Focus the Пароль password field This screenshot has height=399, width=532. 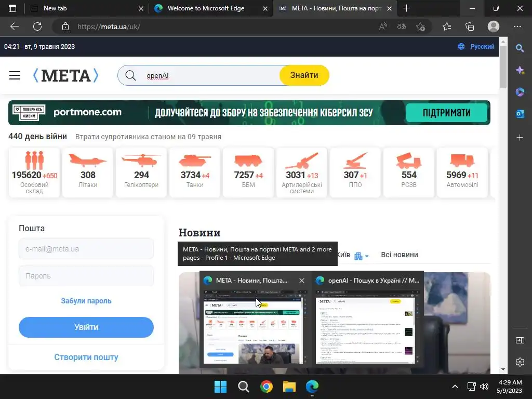[86, 276]
